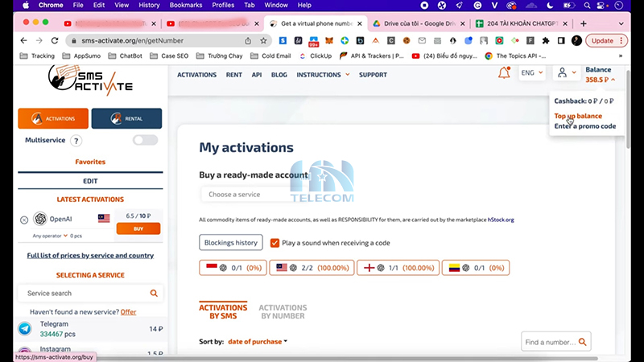Open the RENT navigation menu item

(233, 75)
